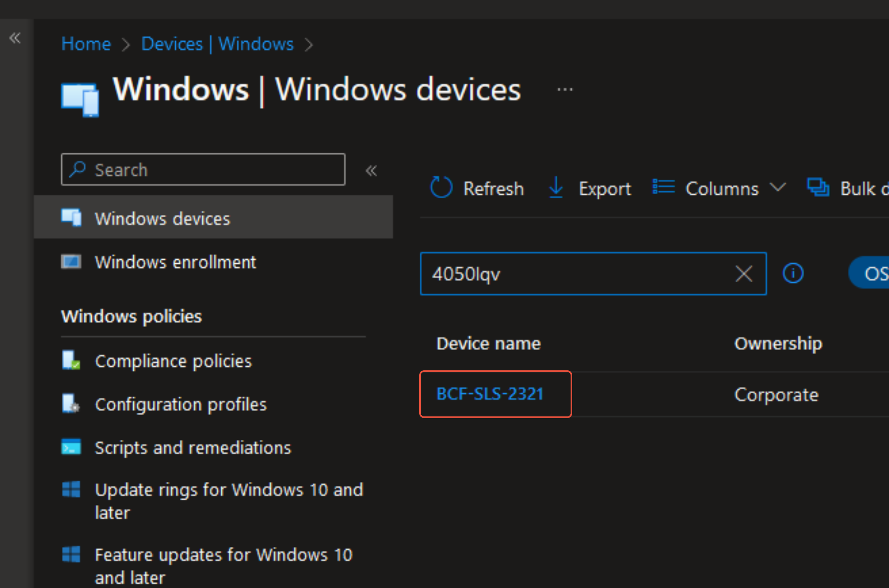Collapse the portal side menu chevron

(x=15, y=38)
